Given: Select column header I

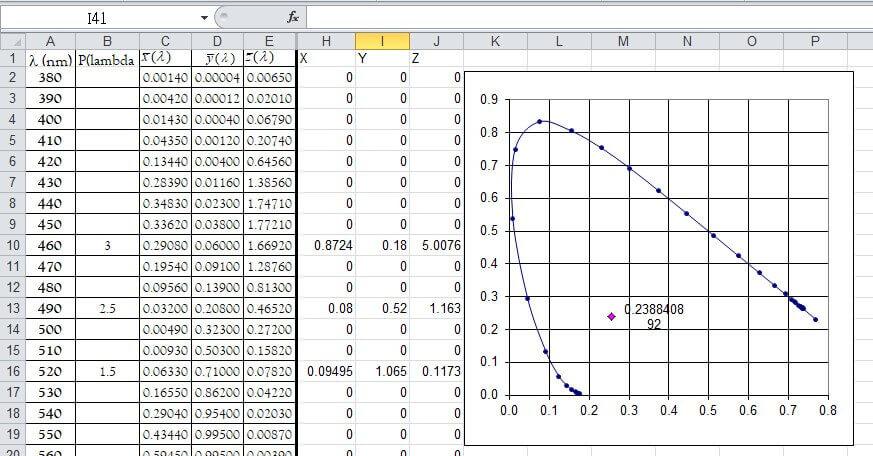Looking at the screenshot, I should pos(382,40).
